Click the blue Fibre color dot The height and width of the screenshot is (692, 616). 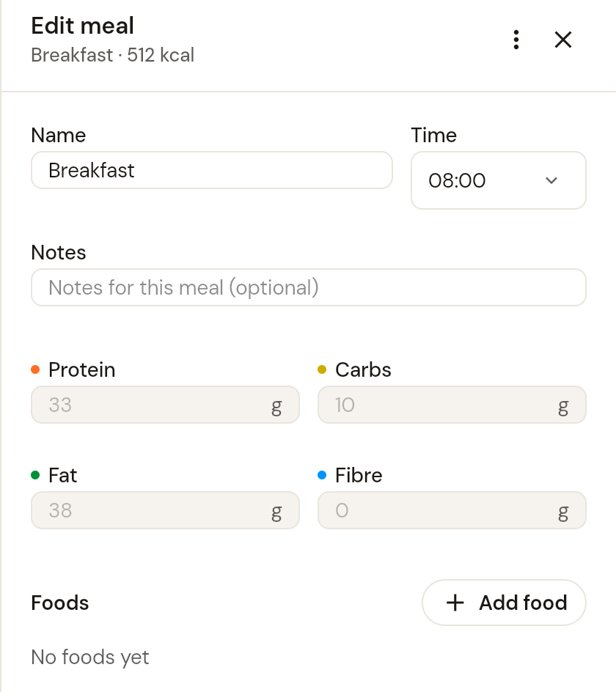[x=322, y=475]
